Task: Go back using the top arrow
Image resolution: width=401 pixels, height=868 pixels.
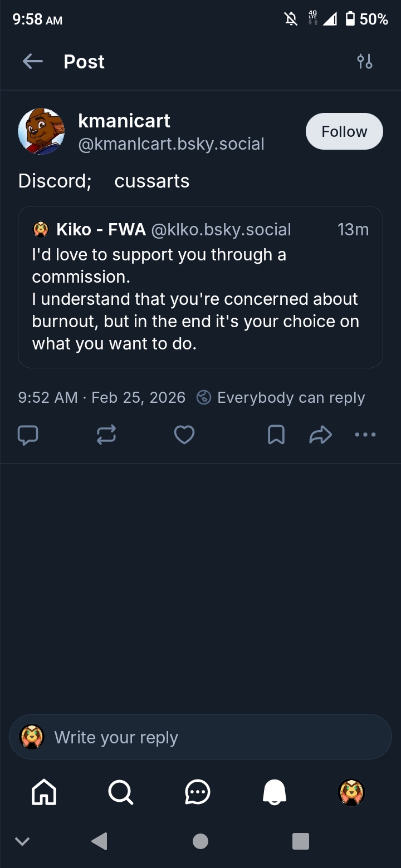Action: tap(33, 62)
